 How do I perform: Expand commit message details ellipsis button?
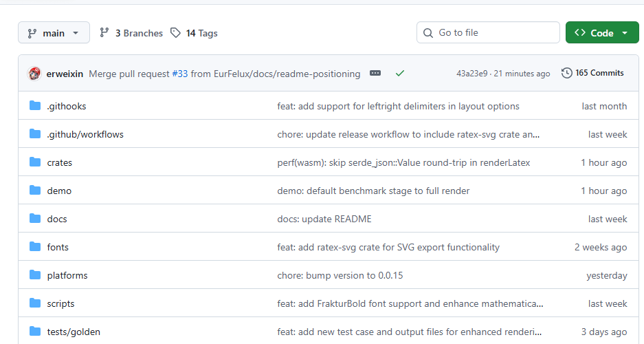(x=375, y=73)
